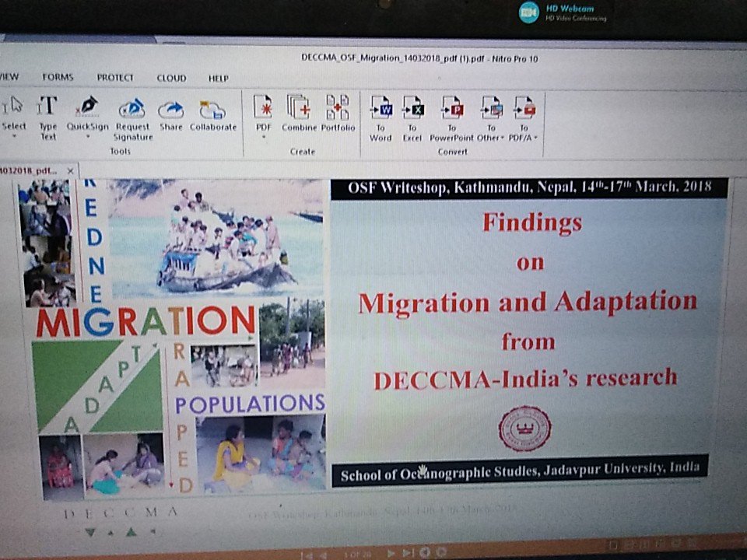This screenshot has height=560, width=747.
Task: Click the 'Create' group label
Action: (x=303, y=152)
